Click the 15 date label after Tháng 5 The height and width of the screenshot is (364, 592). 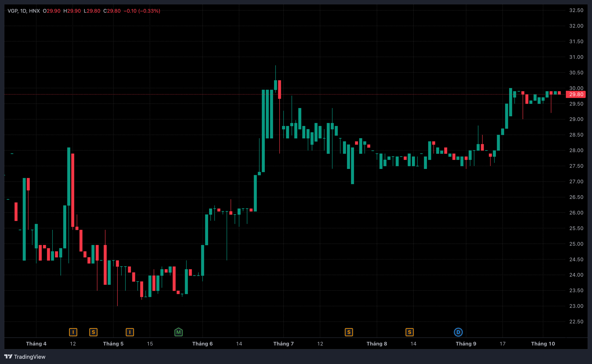(150, 344)
